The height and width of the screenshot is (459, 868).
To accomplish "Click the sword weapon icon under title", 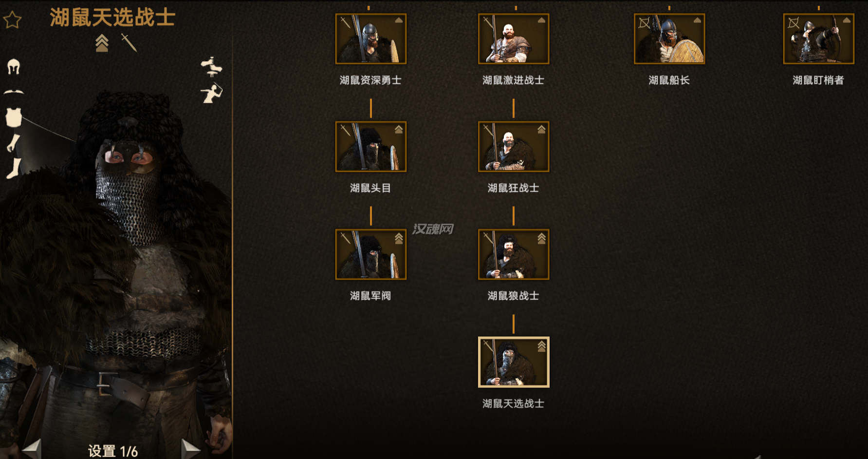I will tap(129, 43).
